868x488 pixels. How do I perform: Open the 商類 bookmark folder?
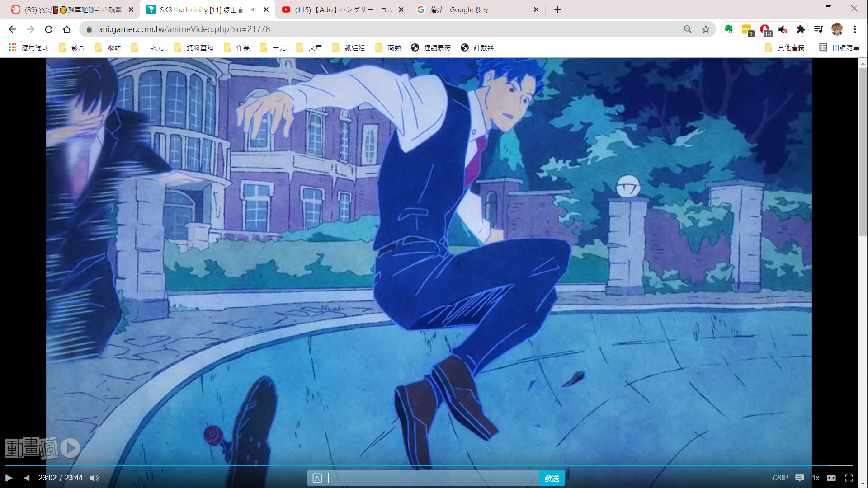pos(388,47)
